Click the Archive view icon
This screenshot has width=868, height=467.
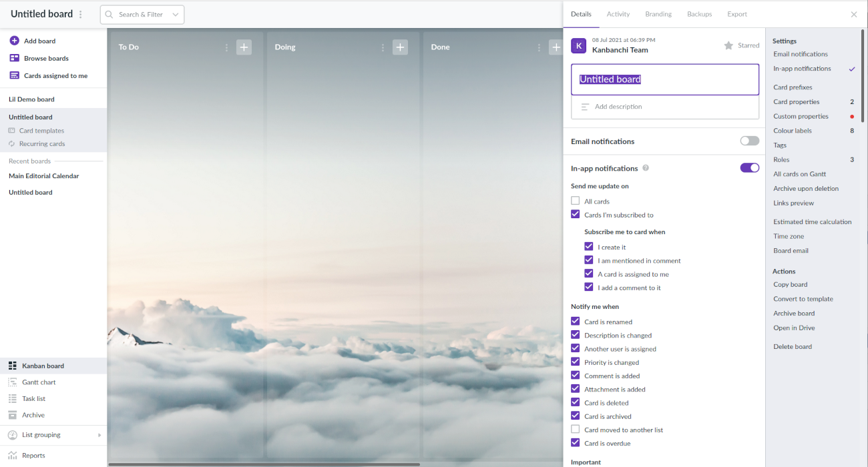click(x=12, y=415)
